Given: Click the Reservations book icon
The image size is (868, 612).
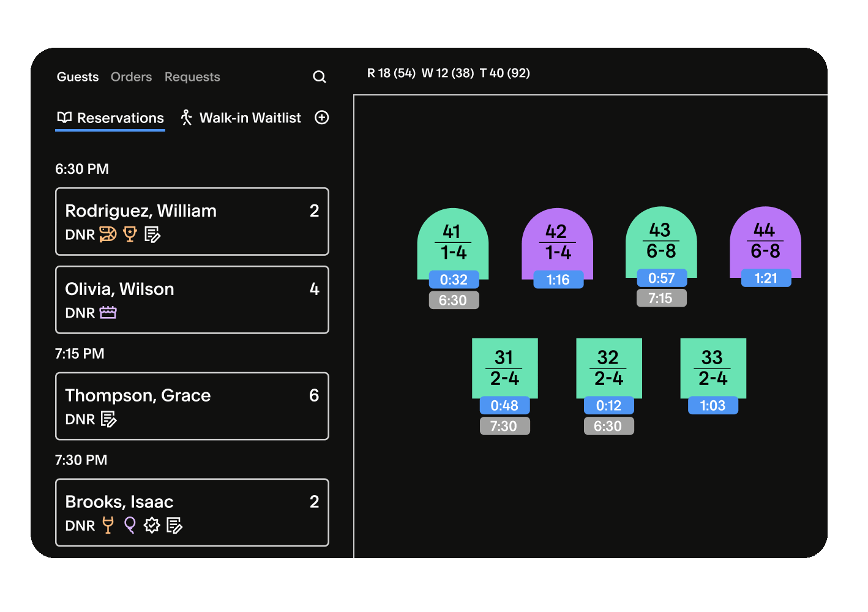Looking at the screenshot, I should coord(64,118).
